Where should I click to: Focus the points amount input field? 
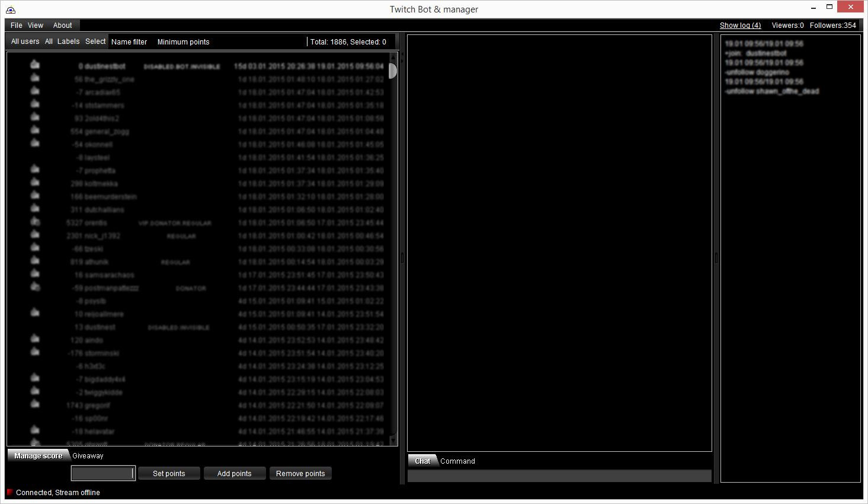click(x=103, y=473)
